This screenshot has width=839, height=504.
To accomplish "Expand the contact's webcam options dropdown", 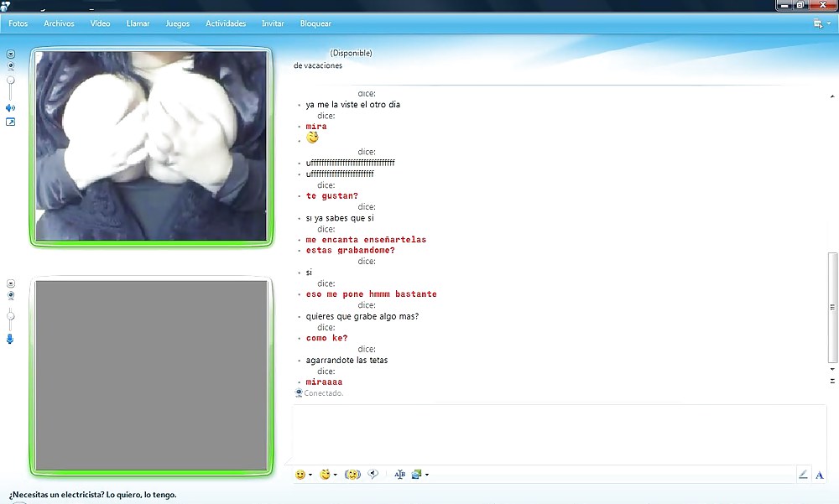I will coord(11,54).
